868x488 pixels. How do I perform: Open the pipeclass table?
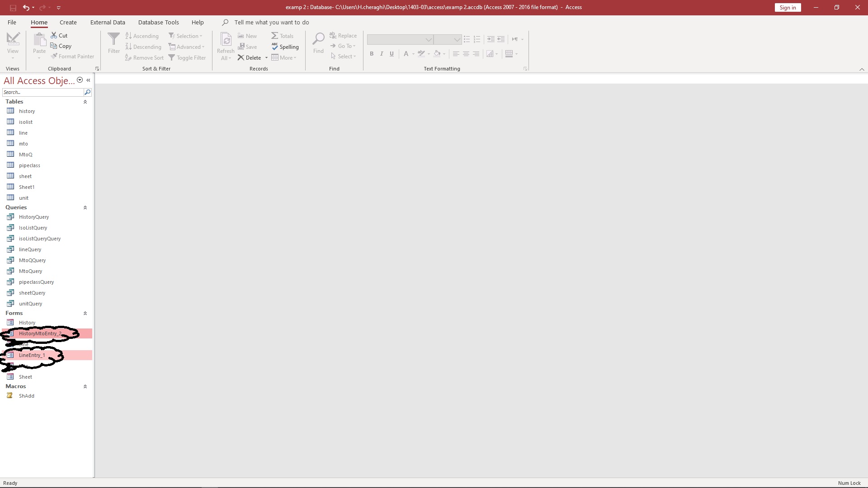click(29, 165)
